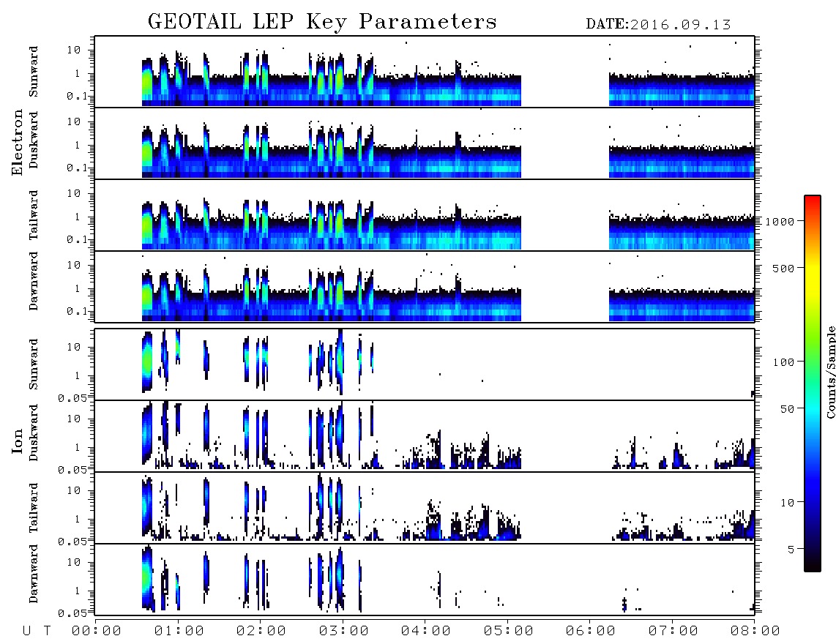This screenshot has width=836, height=644.
Task: Click the "DATE:2016.09.13" label
Action: click(x=658, y=25)
